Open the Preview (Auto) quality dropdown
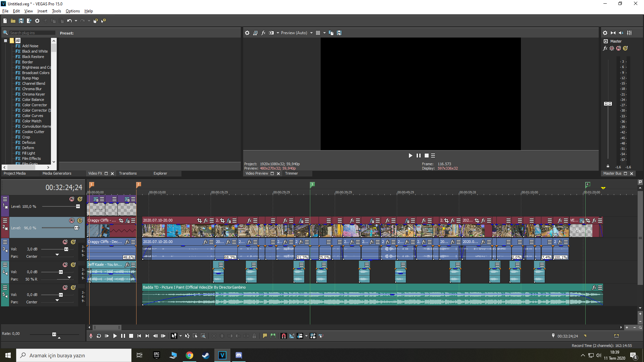The image size is (644, 362). point(311,33)
